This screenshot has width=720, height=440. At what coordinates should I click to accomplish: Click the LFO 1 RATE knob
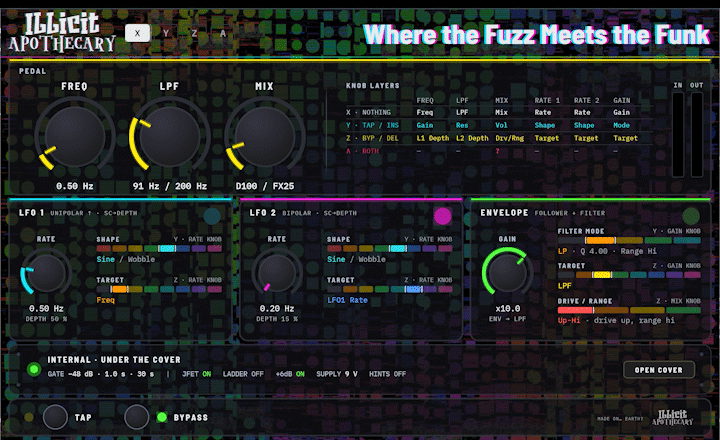(x=46, y=273)
